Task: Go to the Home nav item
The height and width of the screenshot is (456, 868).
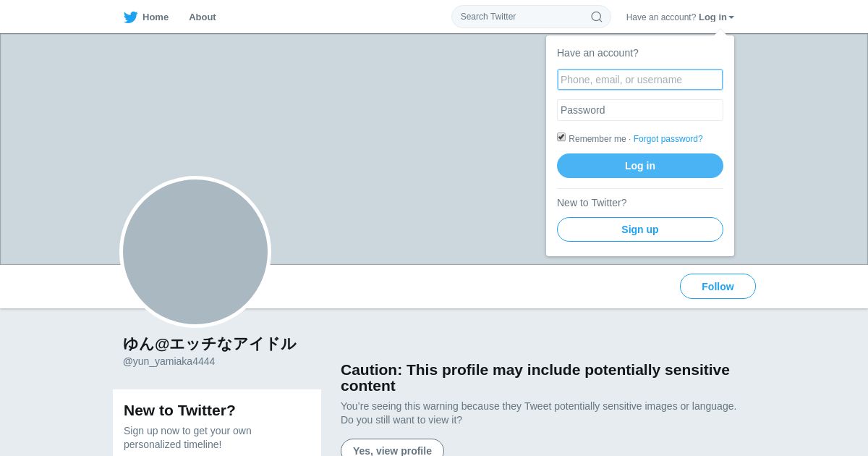Action: [155, 17]
